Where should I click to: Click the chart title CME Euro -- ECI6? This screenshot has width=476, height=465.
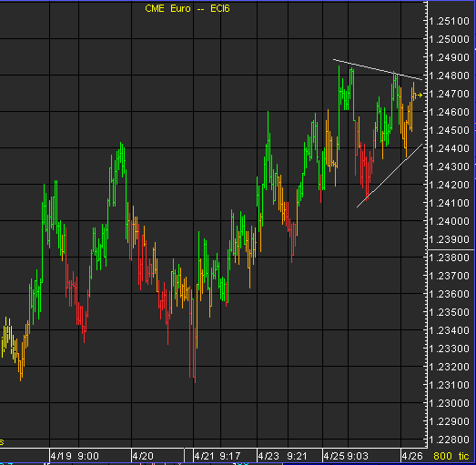pos(187,8)
